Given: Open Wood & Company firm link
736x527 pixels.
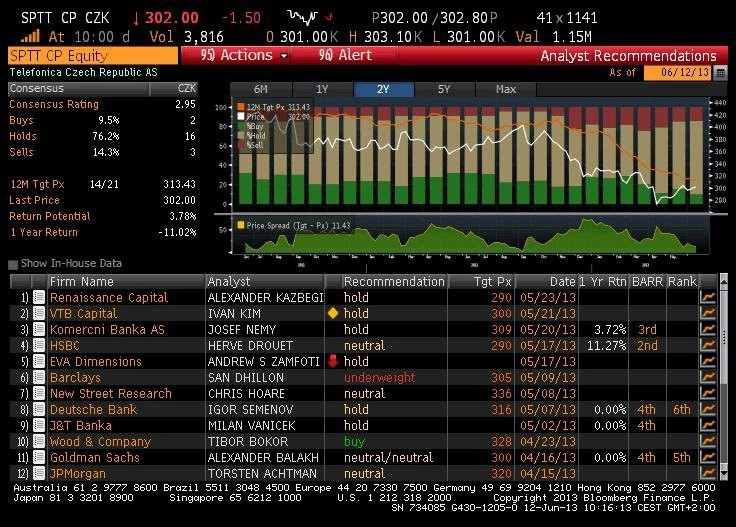Looking at the screenshot, I should tap(100, 442).
